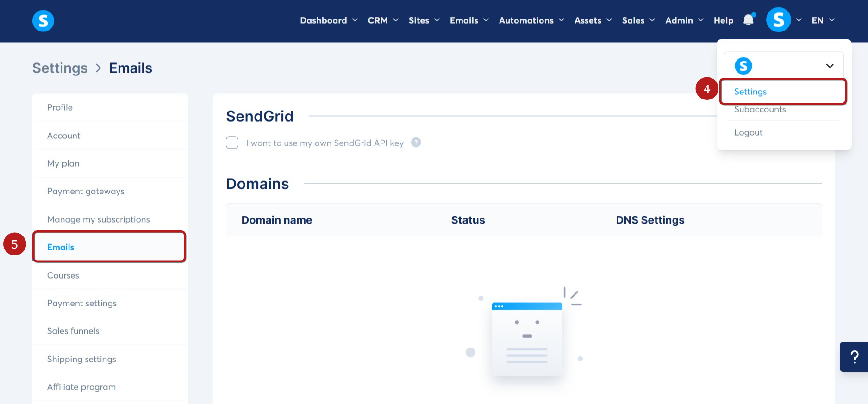868x404 pixels.
Task: Click the Domain name column header
Action: (277, 220)
